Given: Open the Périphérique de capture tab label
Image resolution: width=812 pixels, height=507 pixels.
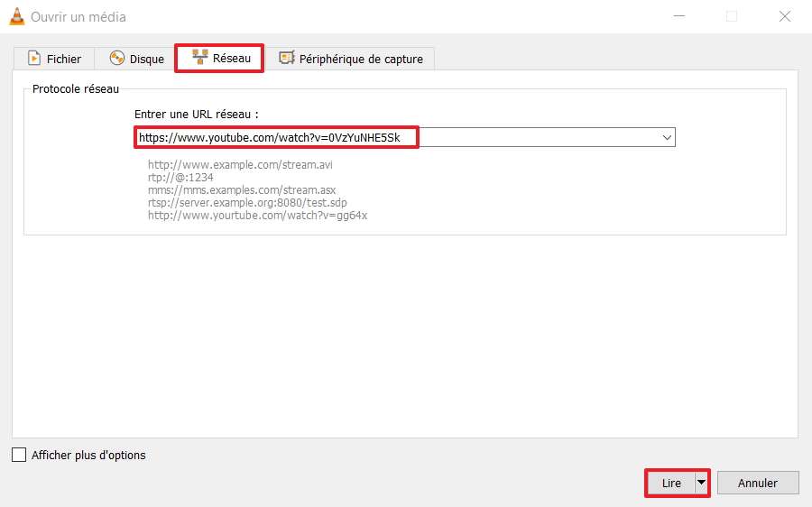Looking at the screenshot, I should pos(361,60).
